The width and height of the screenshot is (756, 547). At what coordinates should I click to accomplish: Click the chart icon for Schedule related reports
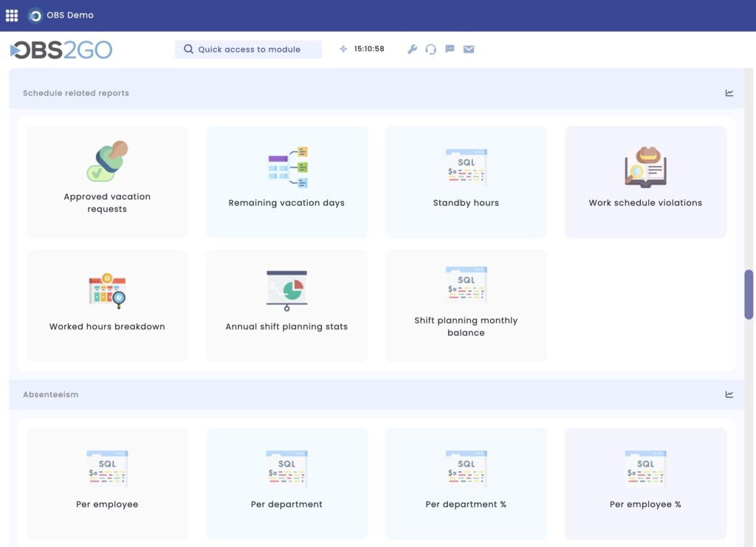729,93
